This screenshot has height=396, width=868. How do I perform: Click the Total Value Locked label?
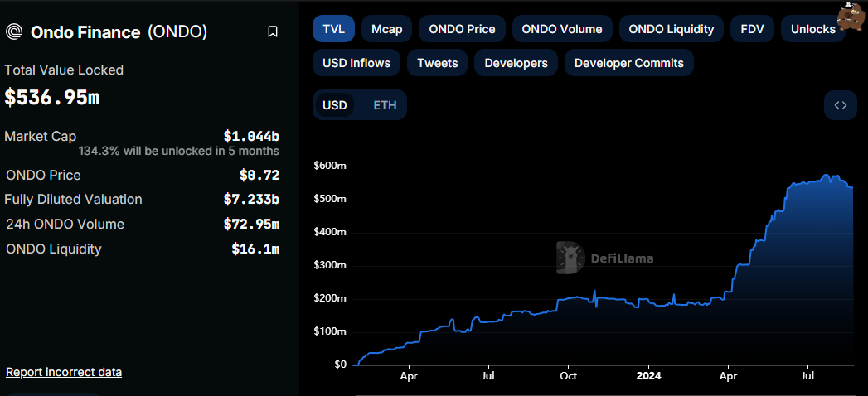tap(64, 70)
